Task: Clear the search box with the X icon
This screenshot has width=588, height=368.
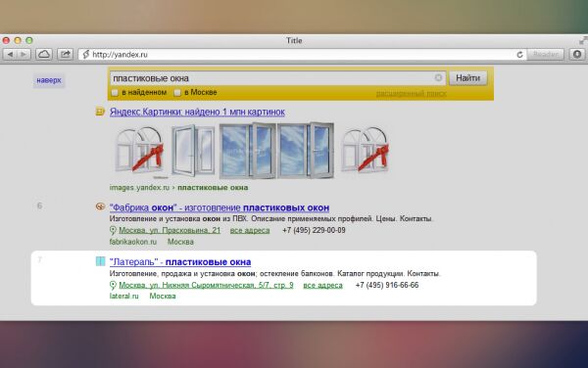Action: pos(438,78)
